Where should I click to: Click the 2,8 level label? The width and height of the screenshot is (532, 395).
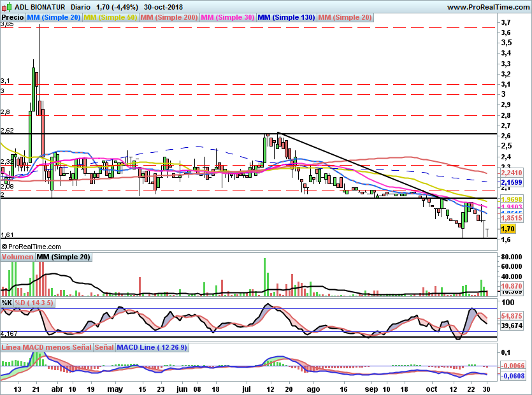point(5,112)
